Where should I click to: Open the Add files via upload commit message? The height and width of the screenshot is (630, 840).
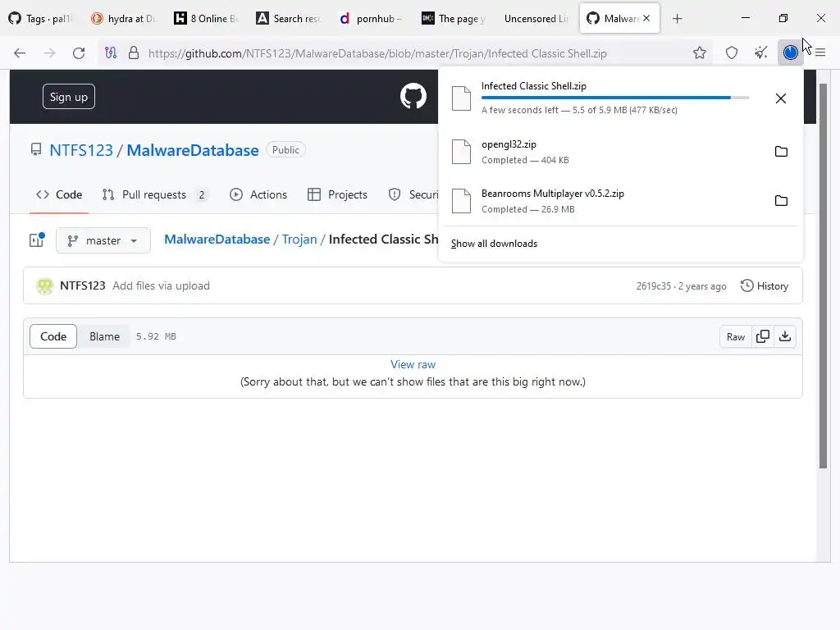tap(161, 286)
